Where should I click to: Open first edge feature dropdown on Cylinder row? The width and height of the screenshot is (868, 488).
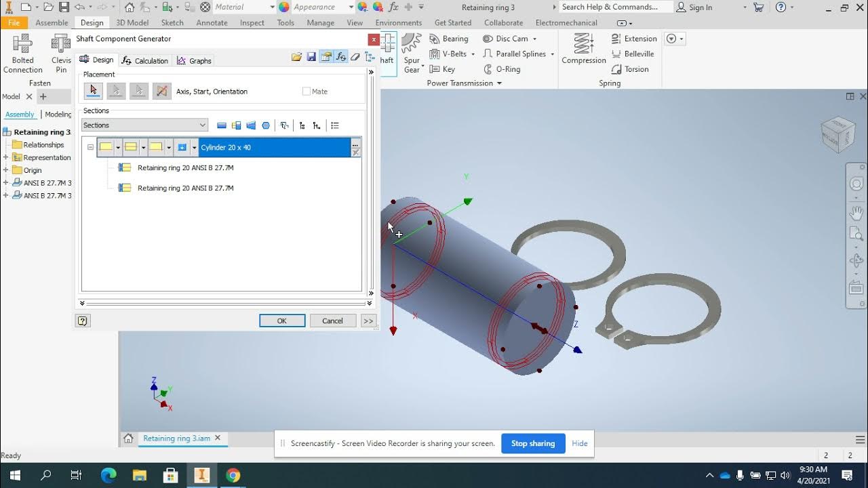118,148
